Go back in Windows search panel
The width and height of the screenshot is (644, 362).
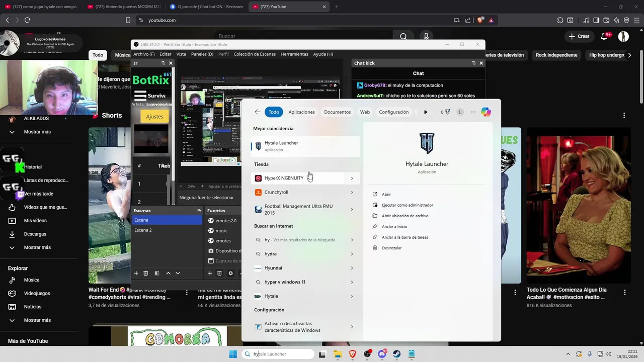click(x=258, y=112)
